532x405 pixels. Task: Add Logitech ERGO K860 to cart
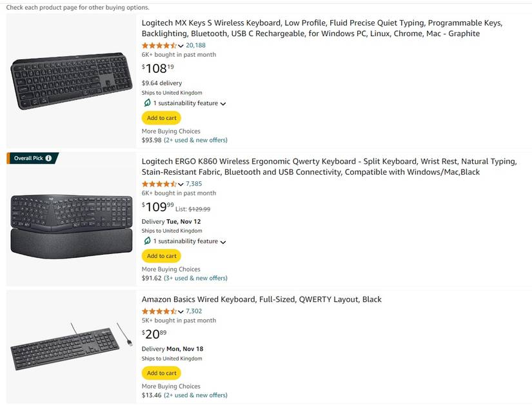click(x=161, y=256)
